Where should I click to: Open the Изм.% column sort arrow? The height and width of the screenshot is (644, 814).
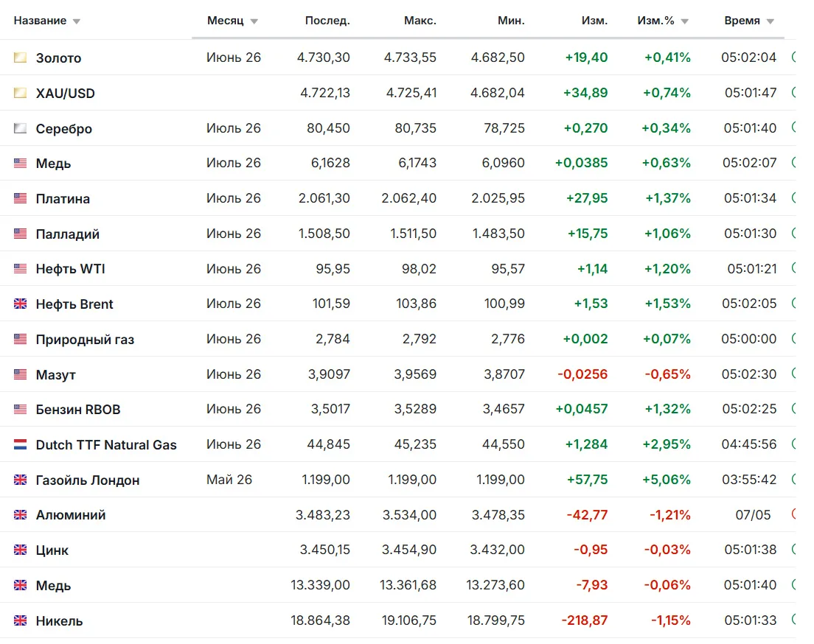coord(685,21)
